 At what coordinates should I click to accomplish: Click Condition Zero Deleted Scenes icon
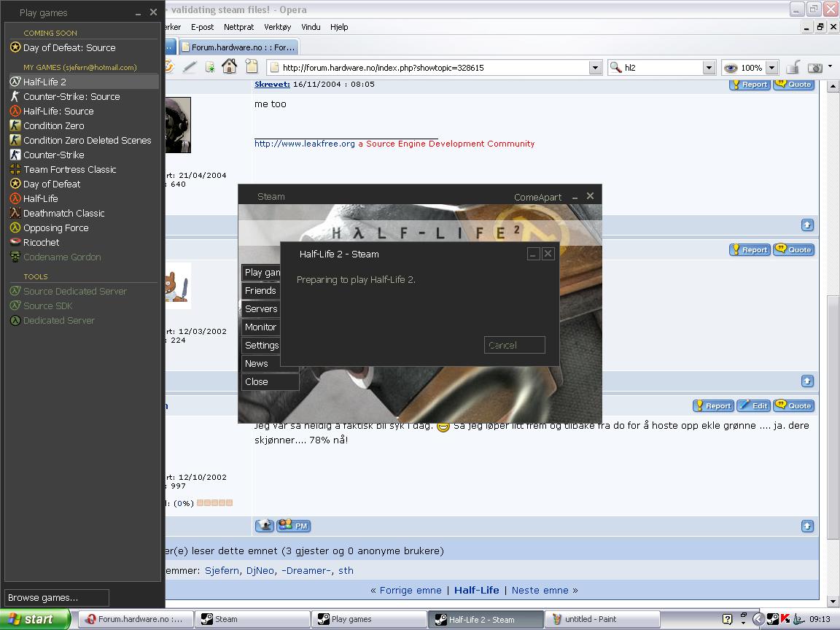point(15,140)
